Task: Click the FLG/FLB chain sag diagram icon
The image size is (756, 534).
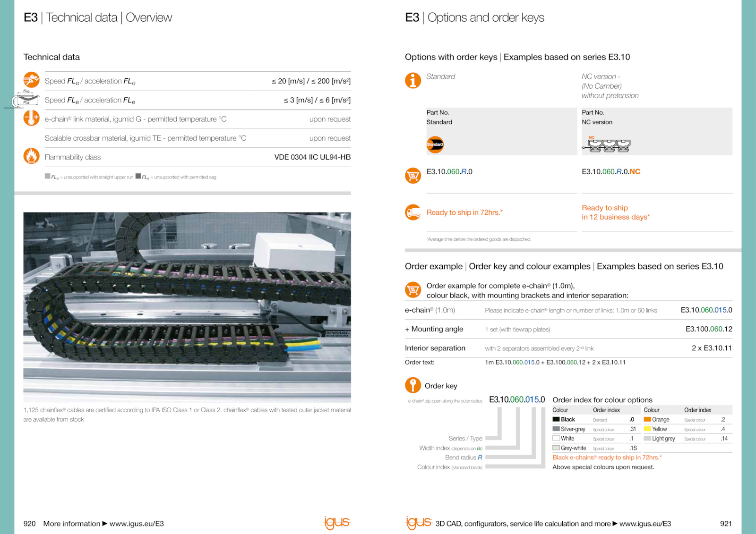Action: coord(23,99)
